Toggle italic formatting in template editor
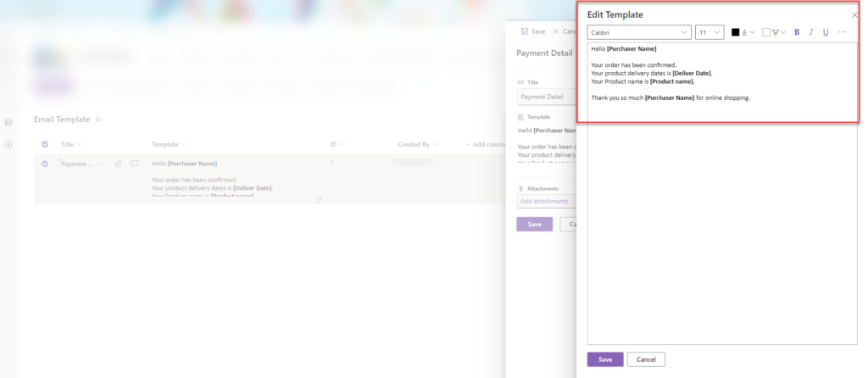 coord(811,32)
